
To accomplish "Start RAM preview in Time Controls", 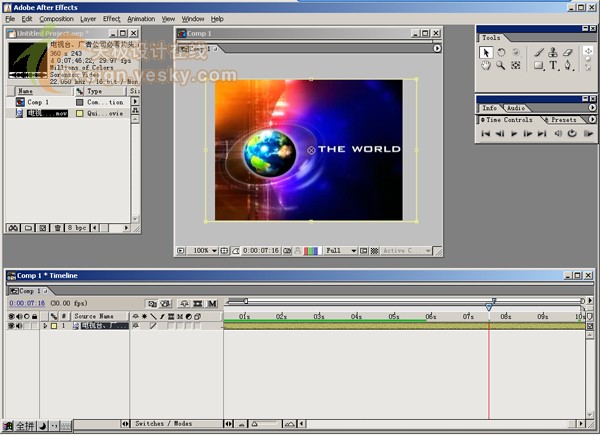I will click(x=588, y=134).
